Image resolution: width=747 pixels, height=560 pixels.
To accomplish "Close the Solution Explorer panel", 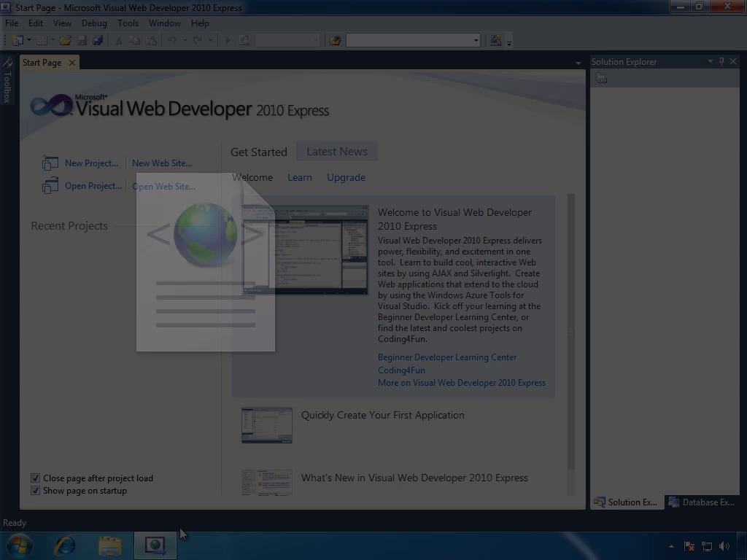I will [733, 61].
